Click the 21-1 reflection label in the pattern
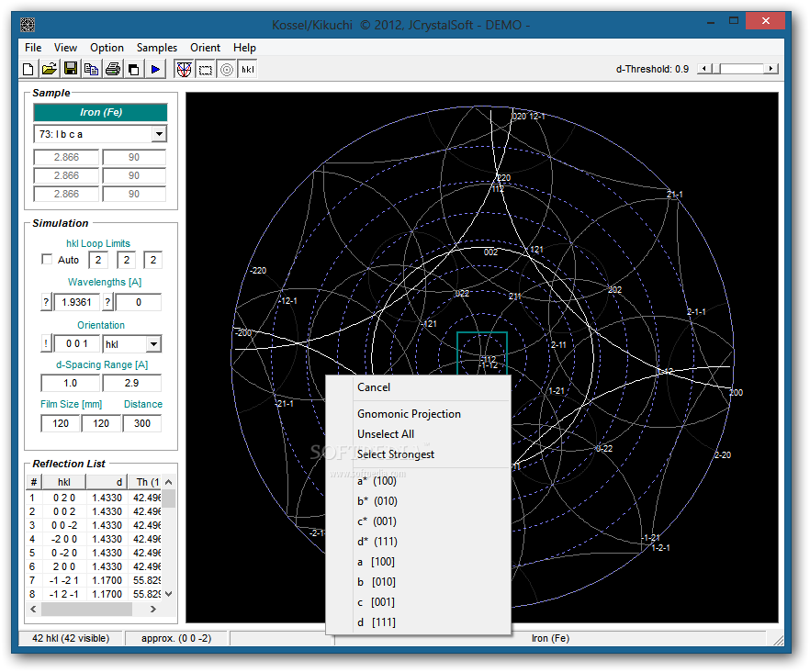 tap(675, 195)
